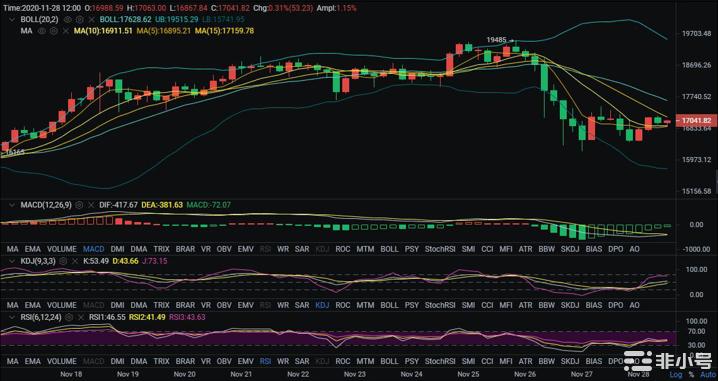Select AO in the indicator row under MACD panel
The image size is (718, 381).
[x=634, y=249]
